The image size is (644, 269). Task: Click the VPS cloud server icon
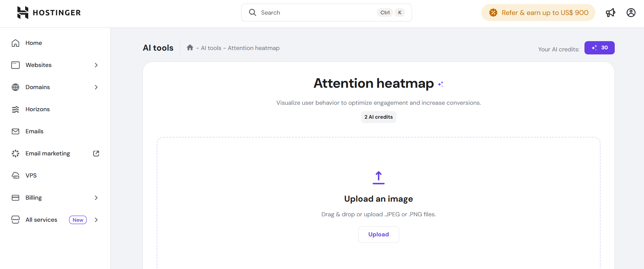coord(16,175)
